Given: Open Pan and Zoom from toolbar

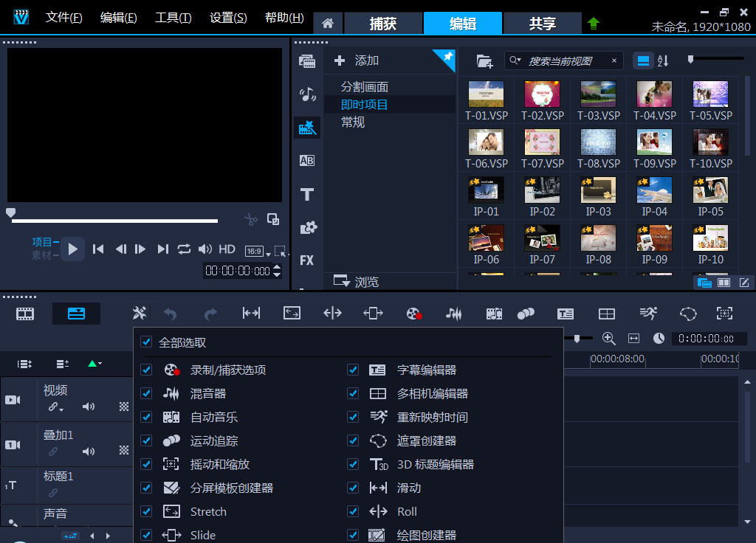Looking at the screenshot, I should pyautogui.click(x=724, y=313).
